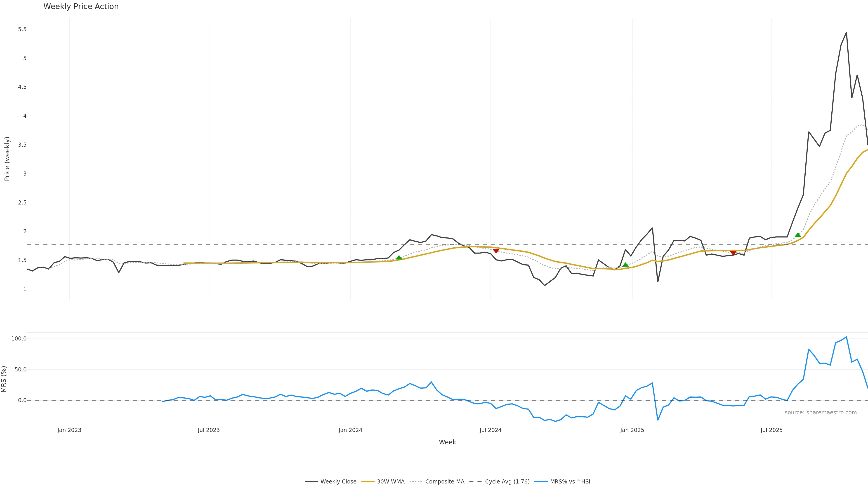Viewport: 868px width, 488px height.
Task: Click the Week x-axis title
Action: coord(447,442)
